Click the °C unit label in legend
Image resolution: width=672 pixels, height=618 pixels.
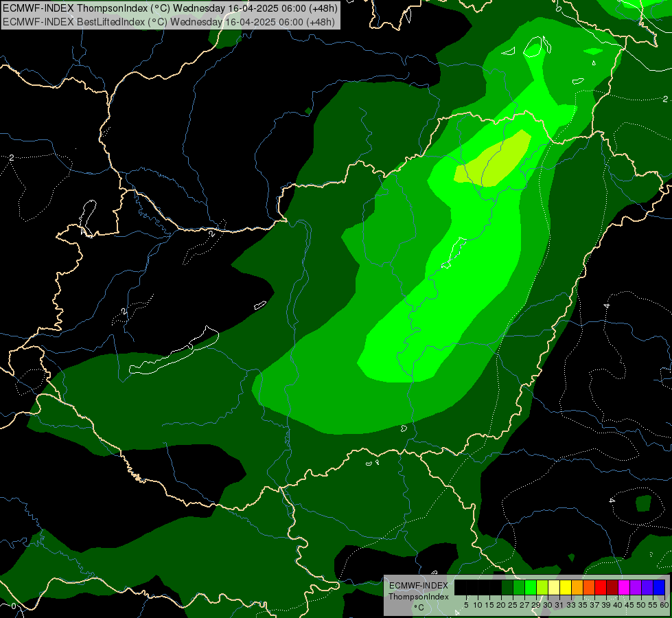[419, 608]
